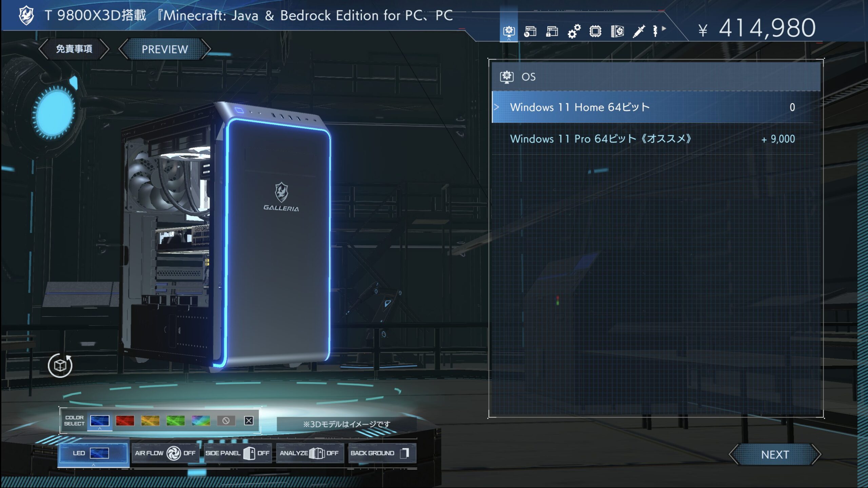The width and height of the screenshot is (868, 488).
Task: Select the no-LED disabled color icon
Action: coord(226,421)
